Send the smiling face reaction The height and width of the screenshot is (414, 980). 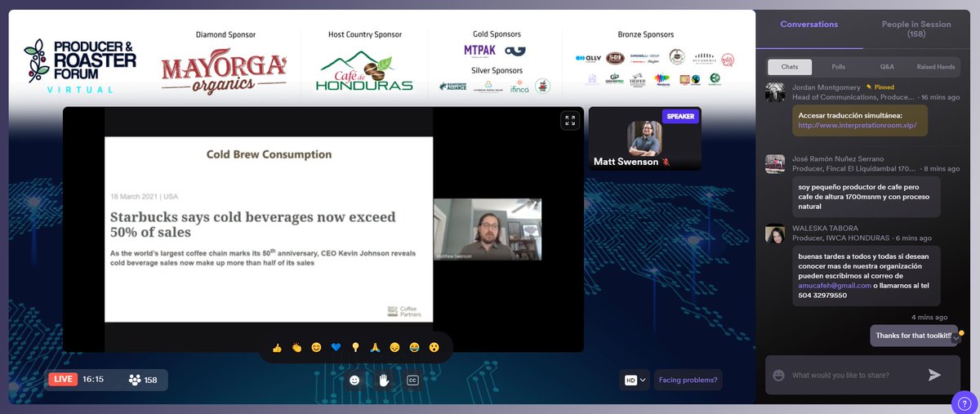(316, 347)
